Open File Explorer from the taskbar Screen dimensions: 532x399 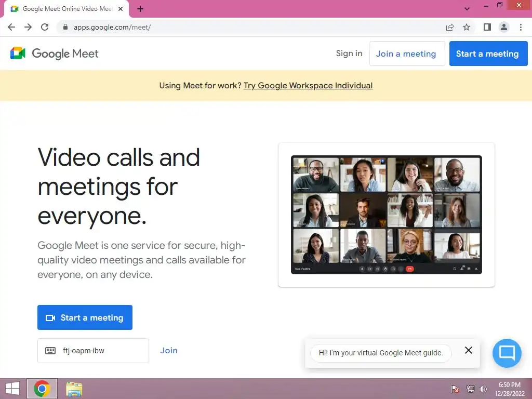74,389
